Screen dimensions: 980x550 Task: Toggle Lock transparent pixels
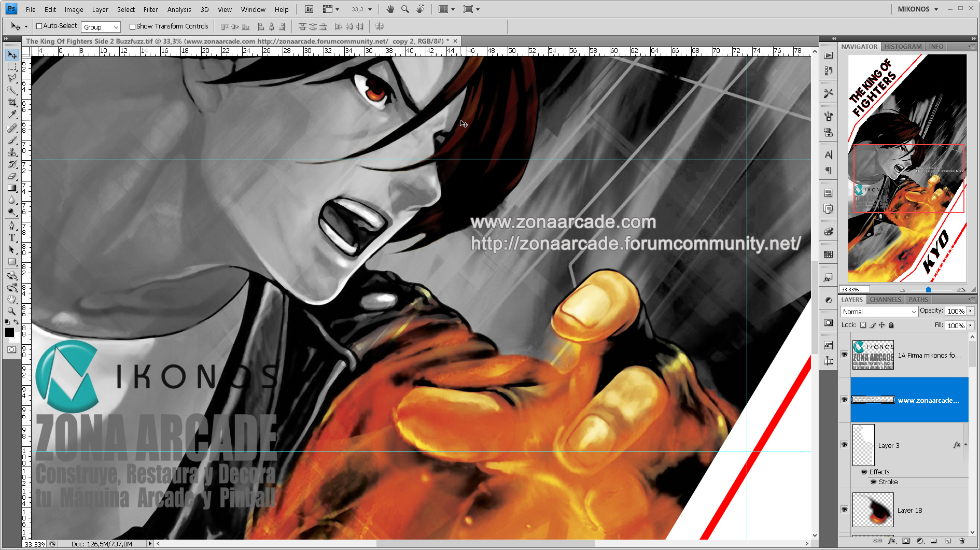pyautogui.click(x=863, y=325)
